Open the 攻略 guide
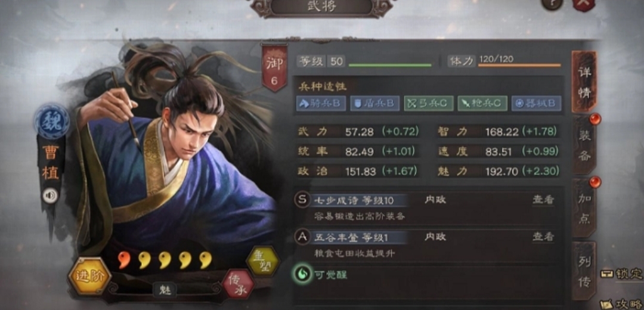The width and height of the screenshot is (644, 310). (x=622, y=304)
